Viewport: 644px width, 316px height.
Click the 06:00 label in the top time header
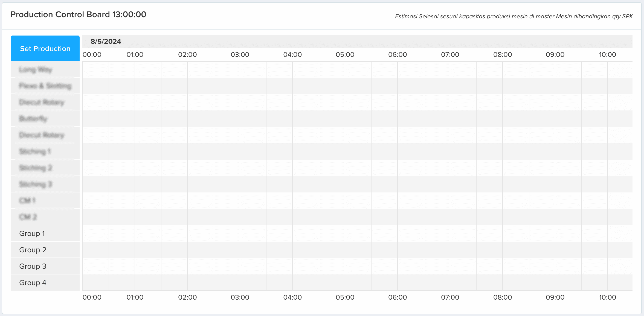coord(398,55)
